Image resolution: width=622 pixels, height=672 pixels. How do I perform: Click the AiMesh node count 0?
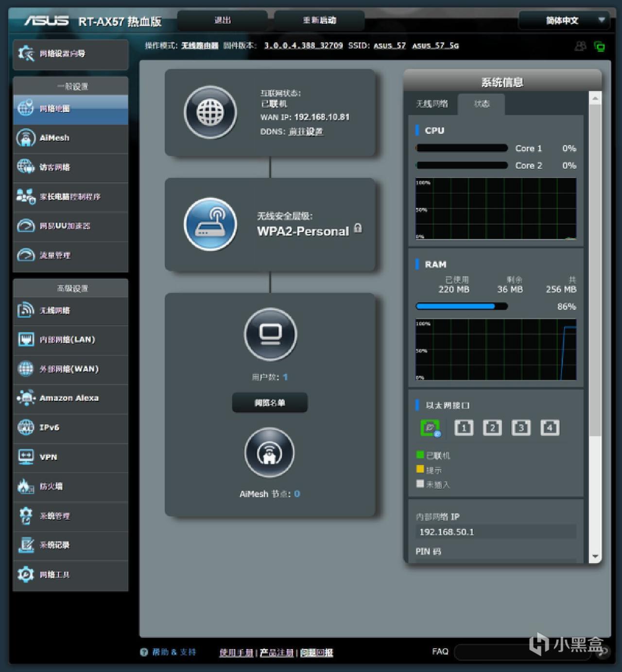click(297, 494)
